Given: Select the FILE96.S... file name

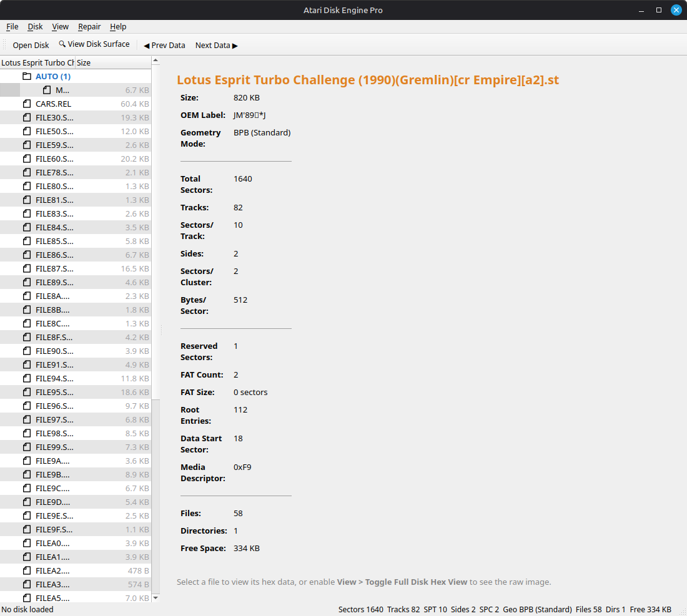Looking at the screenshot, I should pos(55,406).
